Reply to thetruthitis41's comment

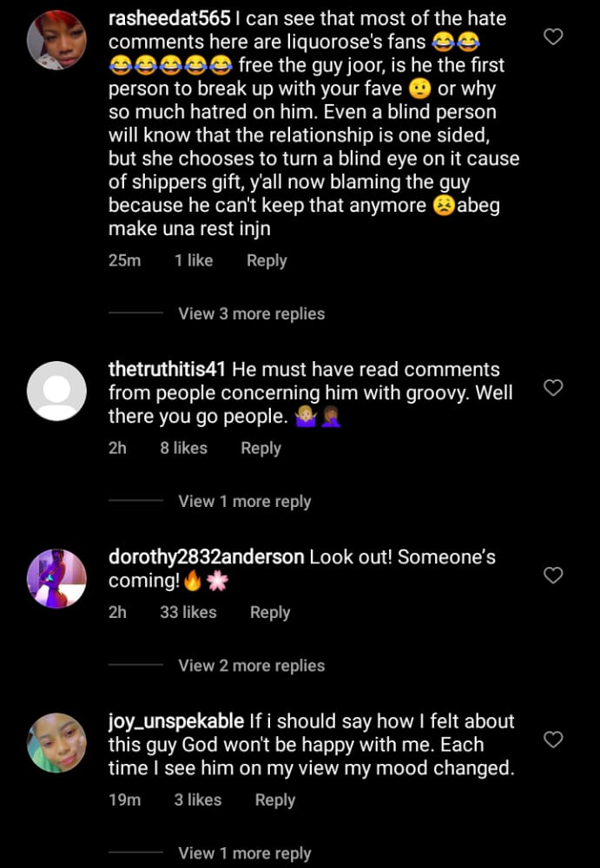pyautogui.click(x=260, y=448)
